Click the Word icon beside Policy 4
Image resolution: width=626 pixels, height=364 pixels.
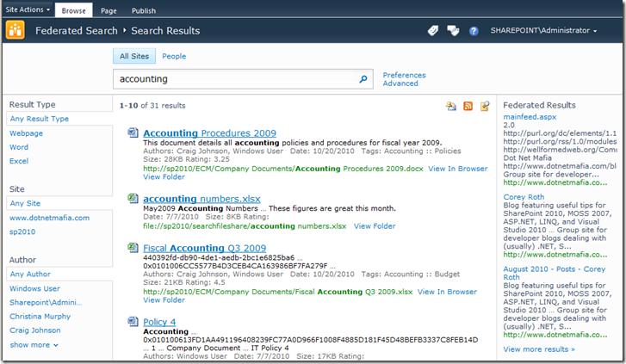coord(133,321)
